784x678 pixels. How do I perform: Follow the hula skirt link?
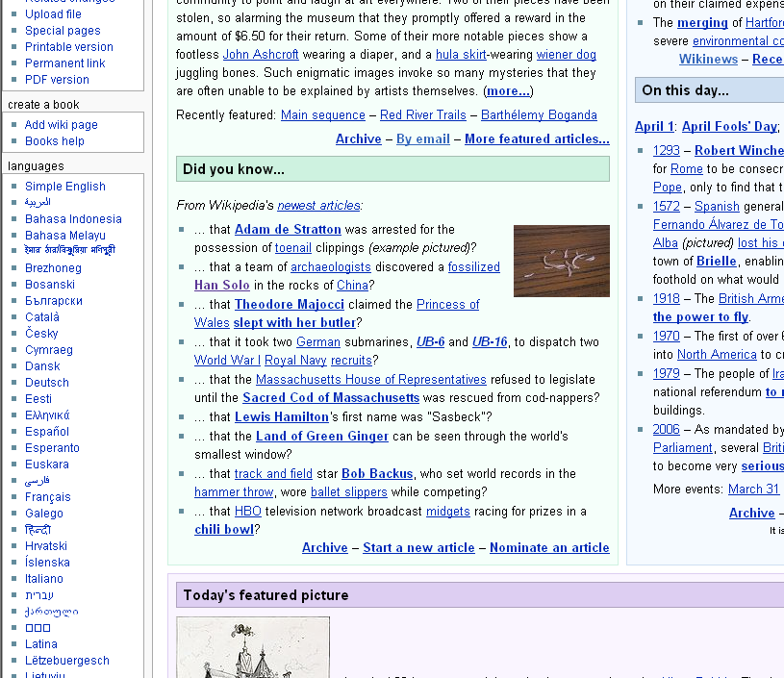point(461,55)
